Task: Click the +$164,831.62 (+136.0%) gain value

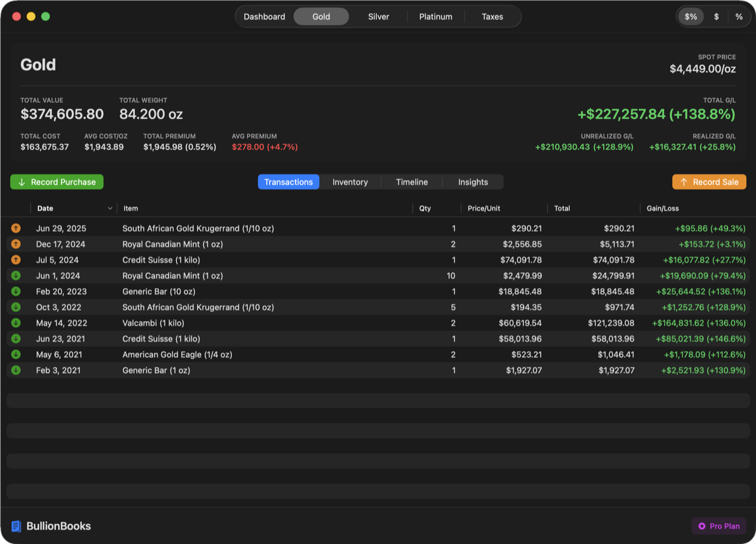Action: tap(698, 323)
